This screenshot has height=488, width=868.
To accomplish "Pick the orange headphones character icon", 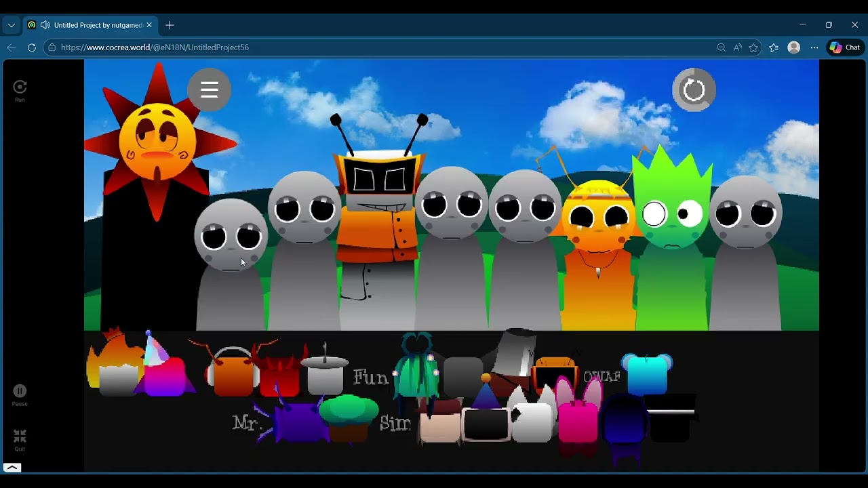I will tap(233, 371).
